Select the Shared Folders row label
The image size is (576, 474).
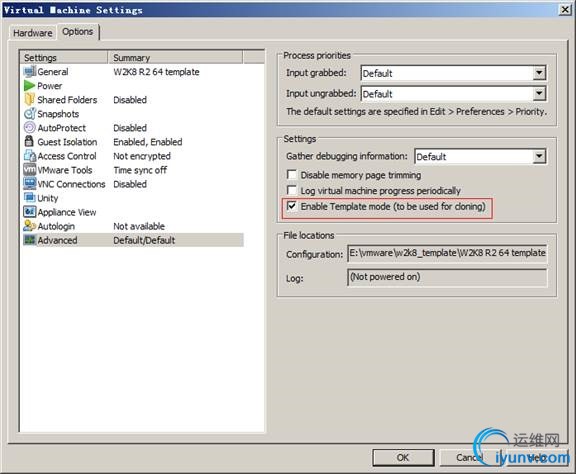pyautogui.click(x=67, y=100)
